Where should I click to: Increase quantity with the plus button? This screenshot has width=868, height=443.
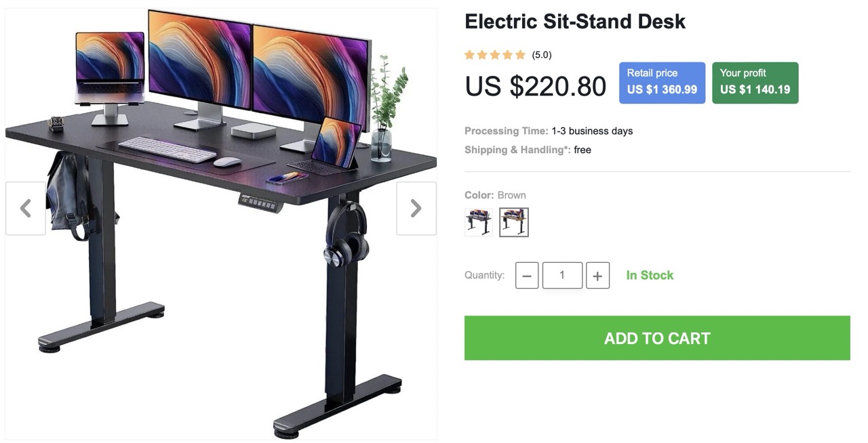click(597, 276)
